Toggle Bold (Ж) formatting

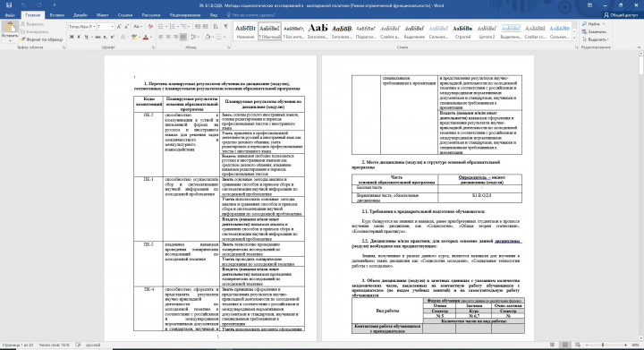point(72,37)
